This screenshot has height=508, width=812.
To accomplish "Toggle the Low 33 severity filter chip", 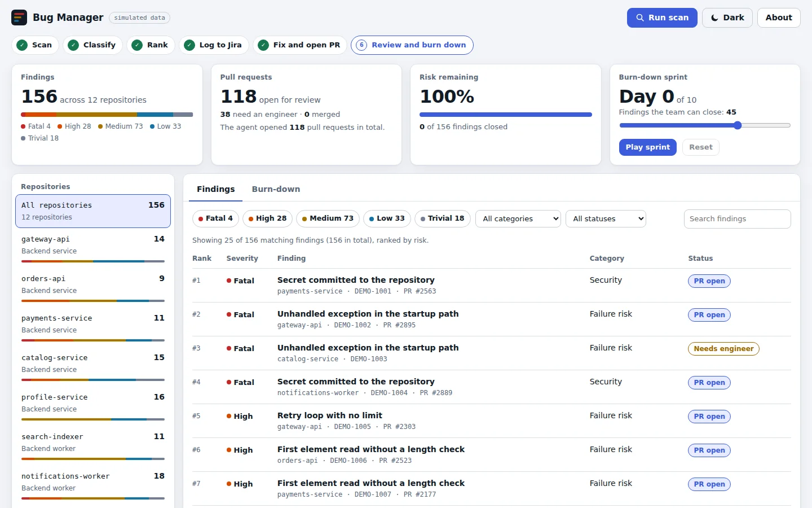I will coord(387,218).
